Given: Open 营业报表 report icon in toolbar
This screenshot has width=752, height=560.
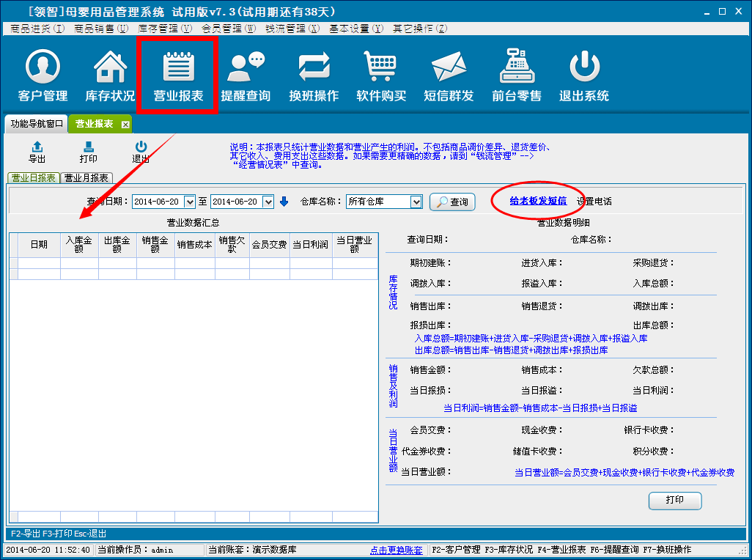Looking at the screenshot, I should (x=177, y=68).
